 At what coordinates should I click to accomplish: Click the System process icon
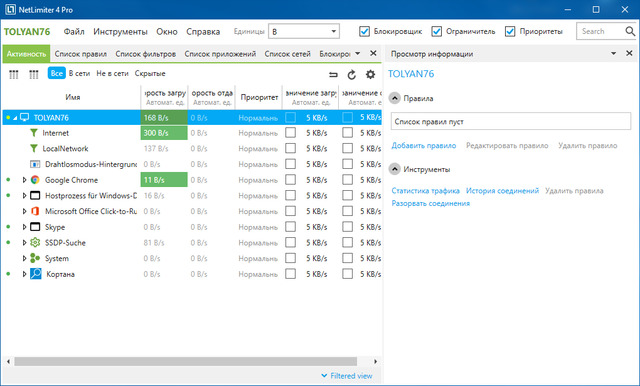click(x=35, y=258)
